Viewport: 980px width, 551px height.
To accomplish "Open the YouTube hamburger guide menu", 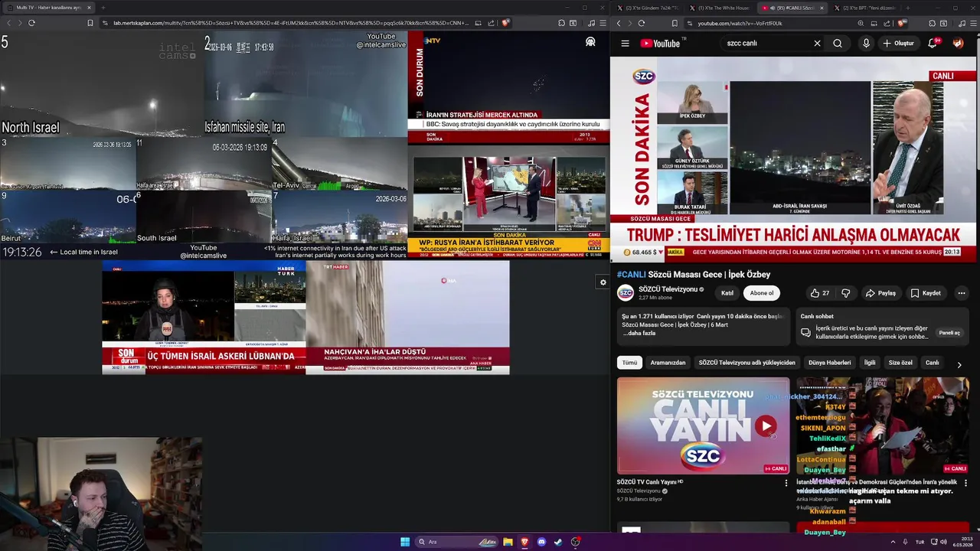I will [625, 44].
